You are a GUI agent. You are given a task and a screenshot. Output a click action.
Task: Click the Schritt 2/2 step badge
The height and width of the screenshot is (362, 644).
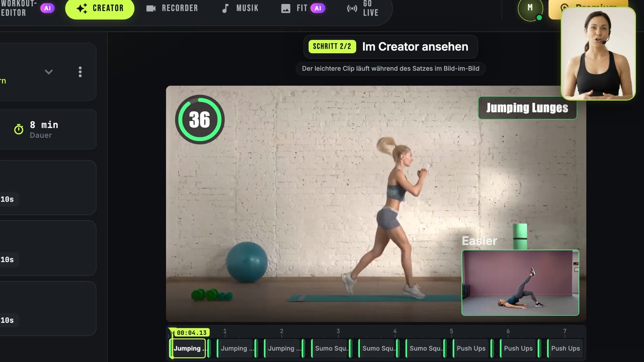(332, 47)
